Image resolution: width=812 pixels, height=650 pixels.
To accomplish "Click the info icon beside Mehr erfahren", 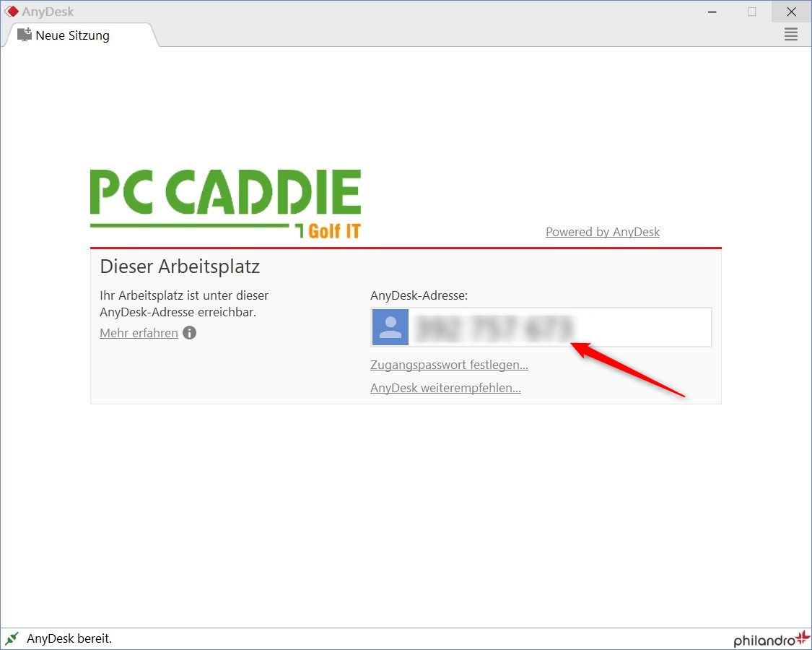I will [x=190, y=333].
